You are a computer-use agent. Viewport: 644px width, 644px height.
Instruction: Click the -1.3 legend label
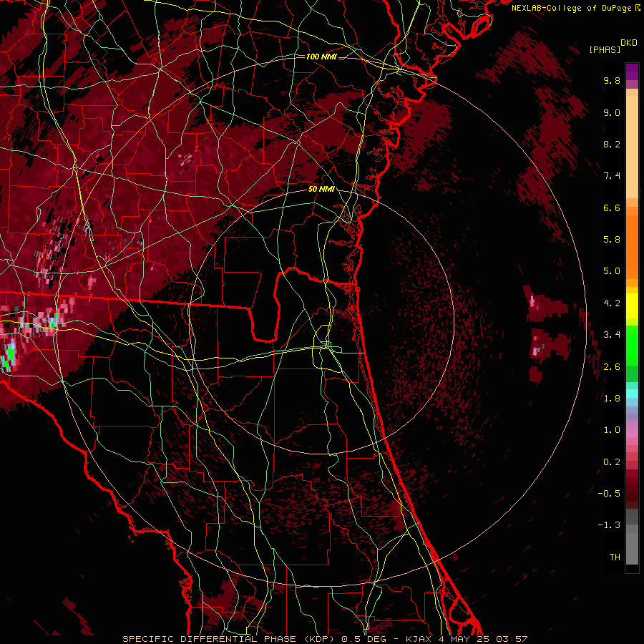609,525
